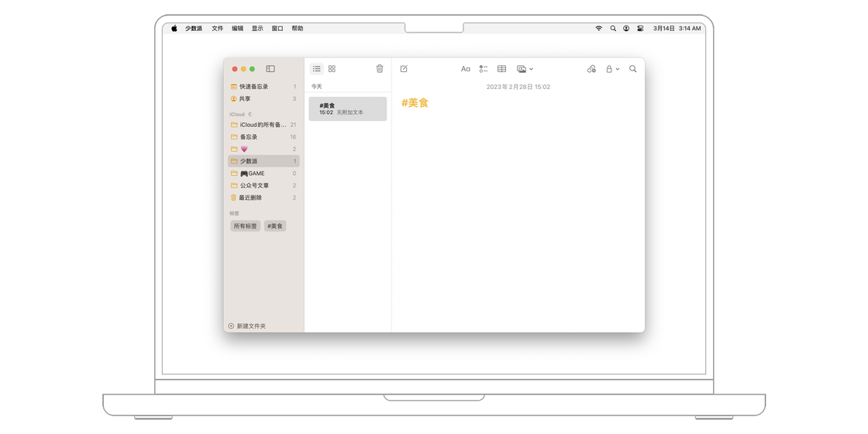Open the 显示 menu
Viewport: 868px width, 434px height.
257,28
